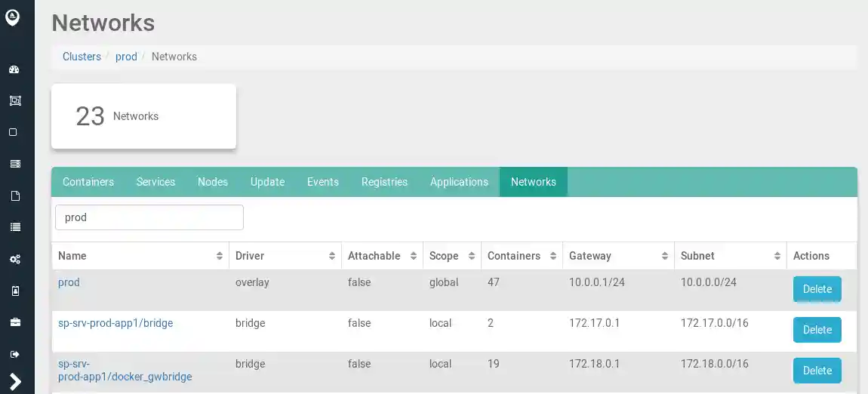Open the clusters group icon in sidebar
868x394 pixels.
(x=15, y=100)
